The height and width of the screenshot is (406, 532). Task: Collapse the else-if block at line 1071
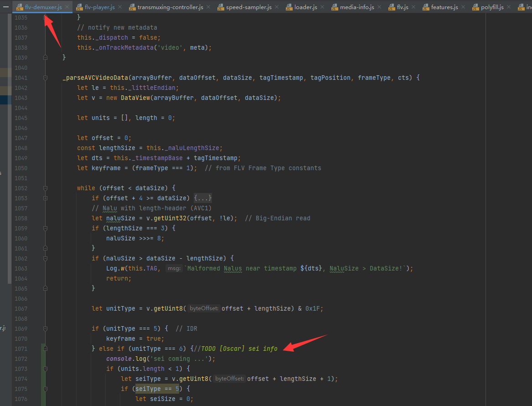[46, 349]
